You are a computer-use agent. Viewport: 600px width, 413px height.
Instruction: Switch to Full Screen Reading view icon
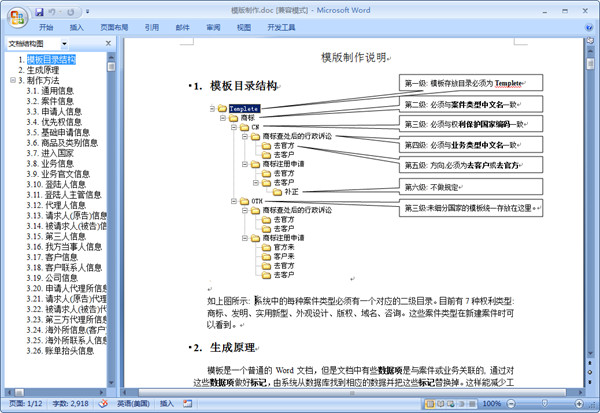pos(441,403)
